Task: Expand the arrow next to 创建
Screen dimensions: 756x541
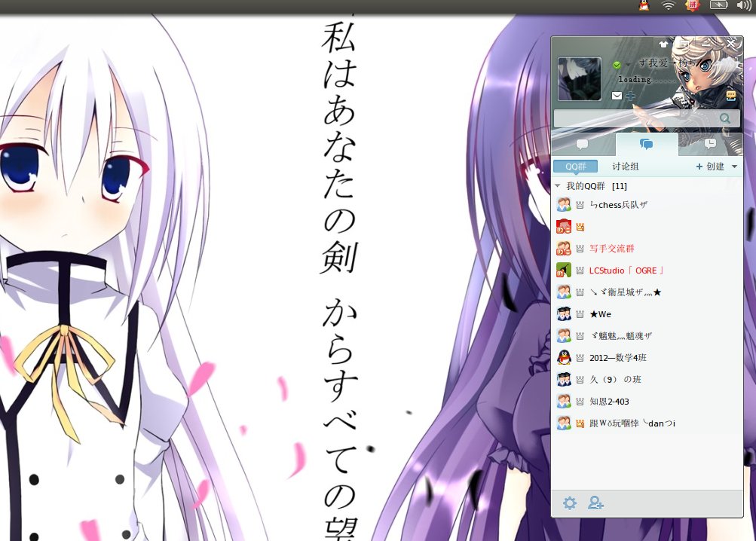Action: pos(734,167)
